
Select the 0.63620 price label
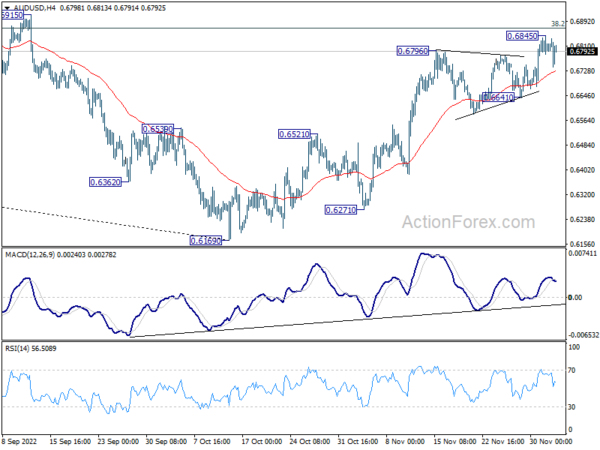(105, 182)
